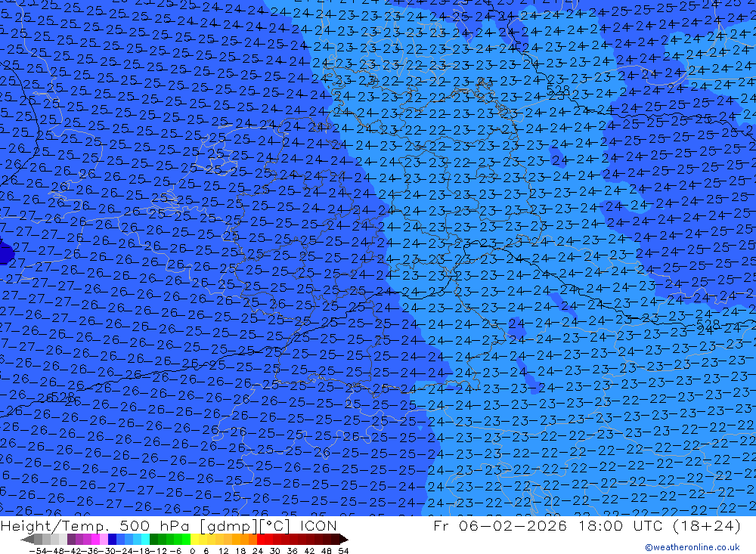The width and height of the screenshot is (756, 554).
Task: Click the 'Height/Temp. 500 hPa' map title
Action: click(x=96, y=526)
